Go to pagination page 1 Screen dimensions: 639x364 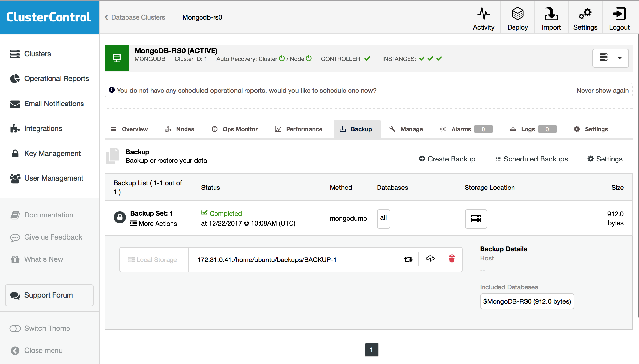pyautogui.click(x=371, y=350)
